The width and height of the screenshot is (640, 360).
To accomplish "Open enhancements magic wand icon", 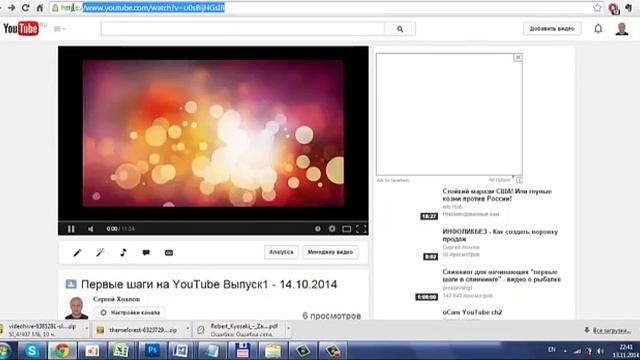I will tap(100, 253).
